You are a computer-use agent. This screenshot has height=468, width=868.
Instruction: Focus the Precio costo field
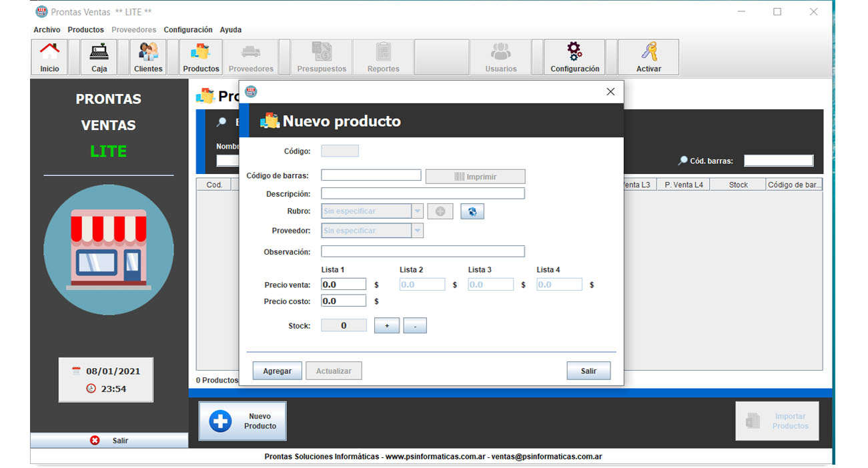pos(344,301)
